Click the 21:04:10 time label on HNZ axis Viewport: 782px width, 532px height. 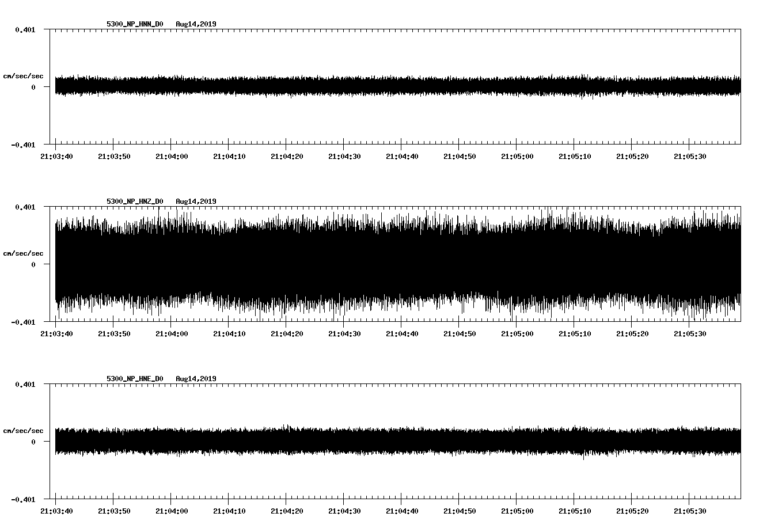(229, 334)
